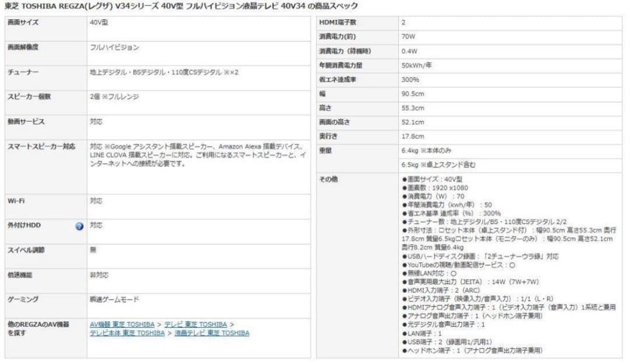Click the 50kWh/年 annual power value

(416, 65)
